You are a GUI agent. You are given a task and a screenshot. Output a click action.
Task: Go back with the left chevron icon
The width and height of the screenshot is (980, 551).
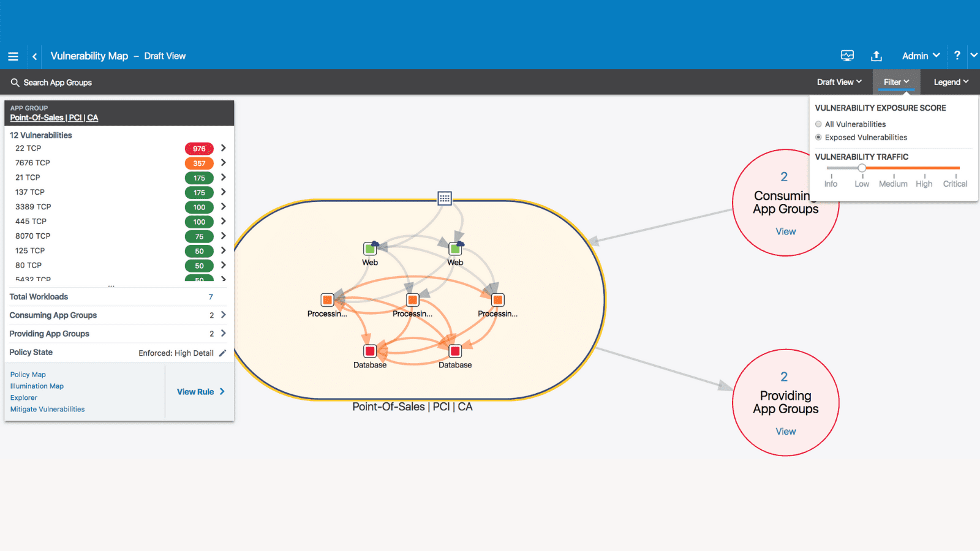[x=35, y=56]
